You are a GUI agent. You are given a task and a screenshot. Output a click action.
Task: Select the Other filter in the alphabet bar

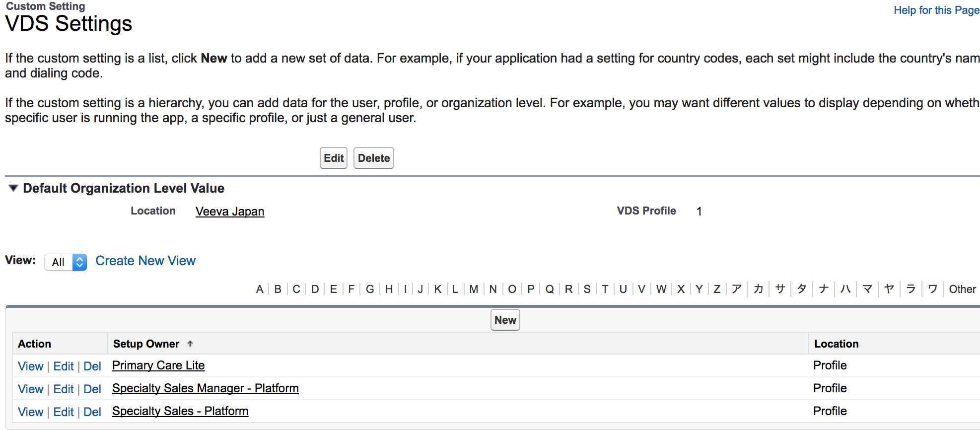(x=962, y=289)
